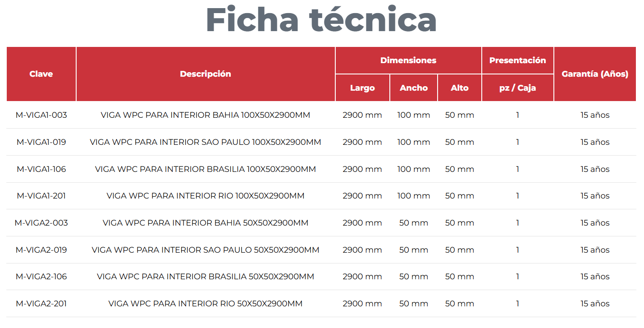Click the 50 mm Ancho value for M-VIGA2-003

pos(414,223)
